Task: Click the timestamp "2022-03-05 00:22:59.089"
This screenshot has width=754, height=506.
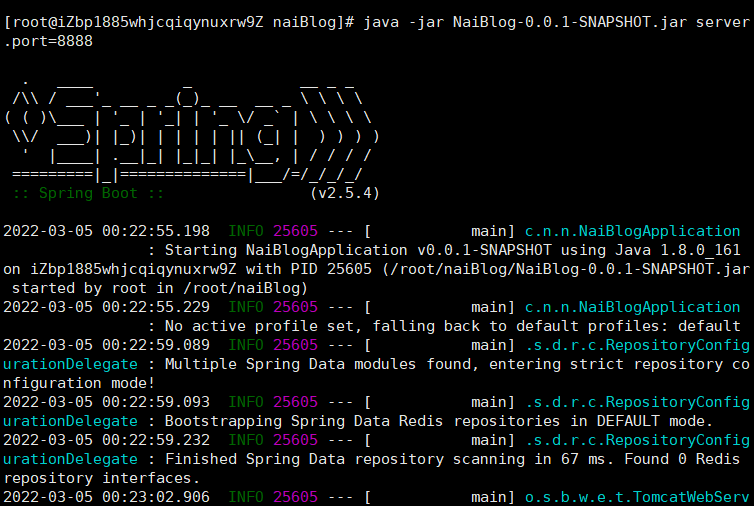Action: pos(106,345)
